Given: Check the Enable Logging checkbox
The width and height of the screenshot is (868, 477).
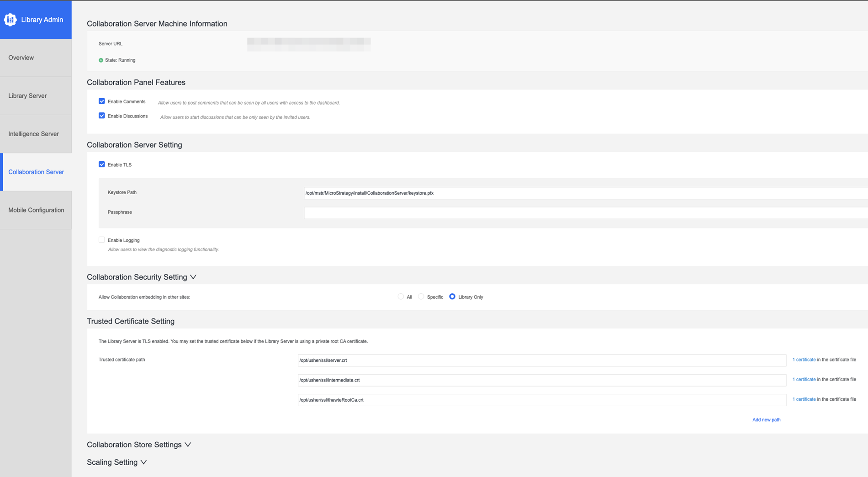Looking at the screenshot, I should coord(102,240).
